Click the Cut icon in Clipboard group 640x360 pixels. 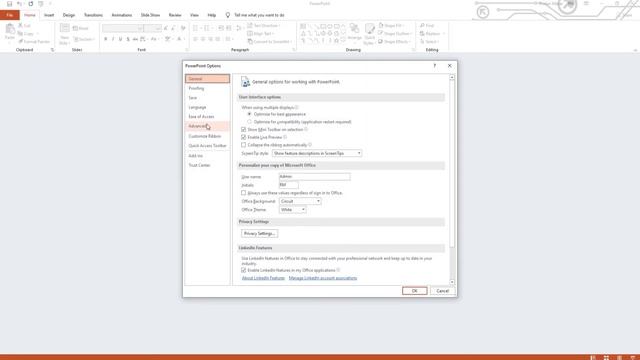pos(20,25)
